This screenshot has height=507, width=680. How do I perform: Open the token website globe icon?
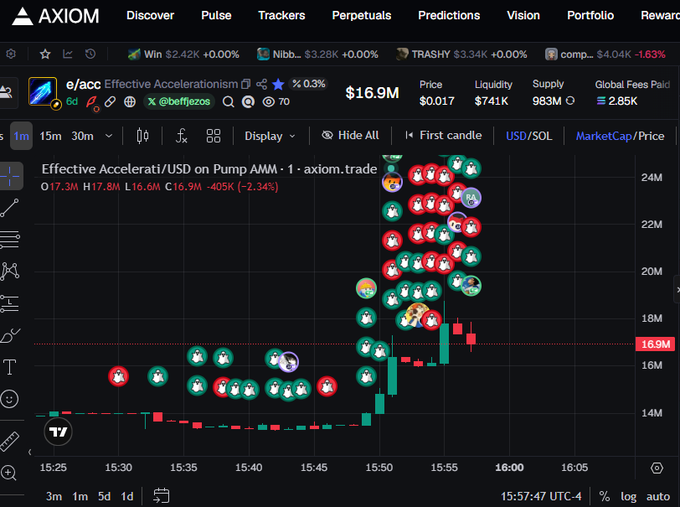click(x=130, y=101)
